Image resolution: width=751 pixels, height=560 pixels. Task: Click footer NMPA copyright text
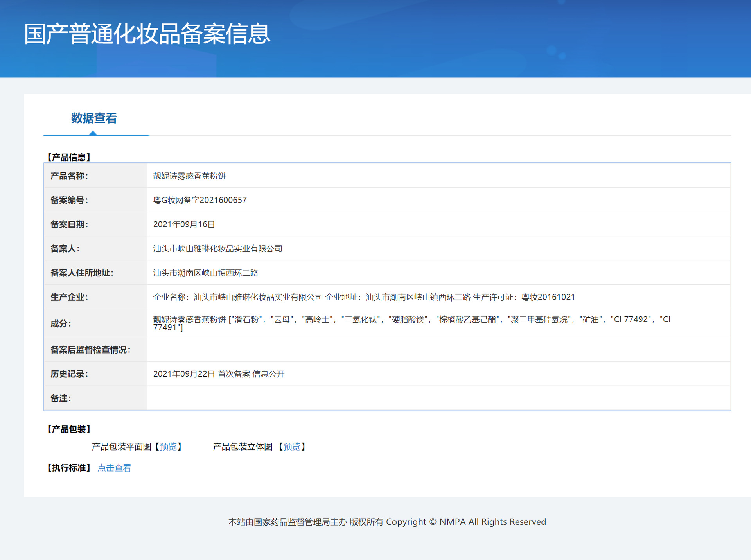[387, 522]
